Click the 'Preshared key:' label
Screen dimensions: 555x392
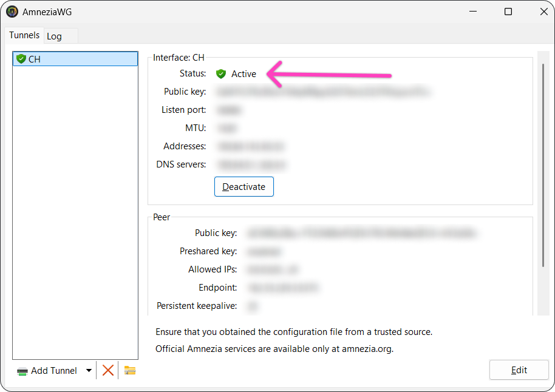208,251
